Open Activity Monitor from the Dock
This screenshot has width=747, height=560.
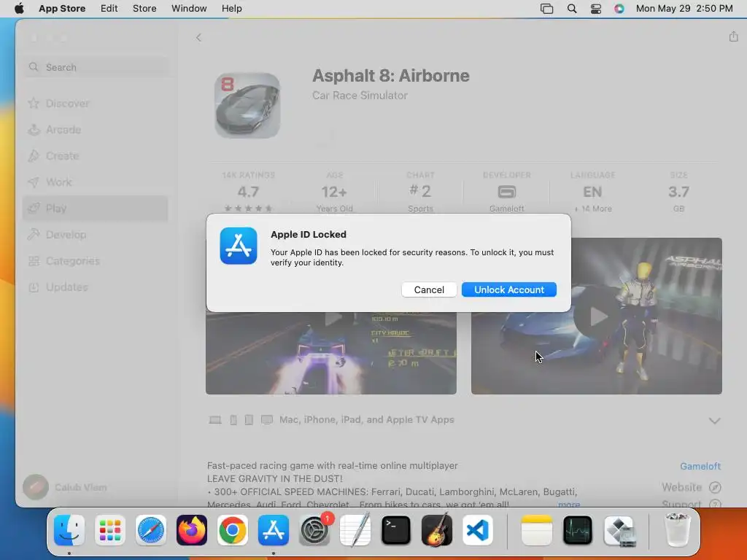click(x=578, y=530)
